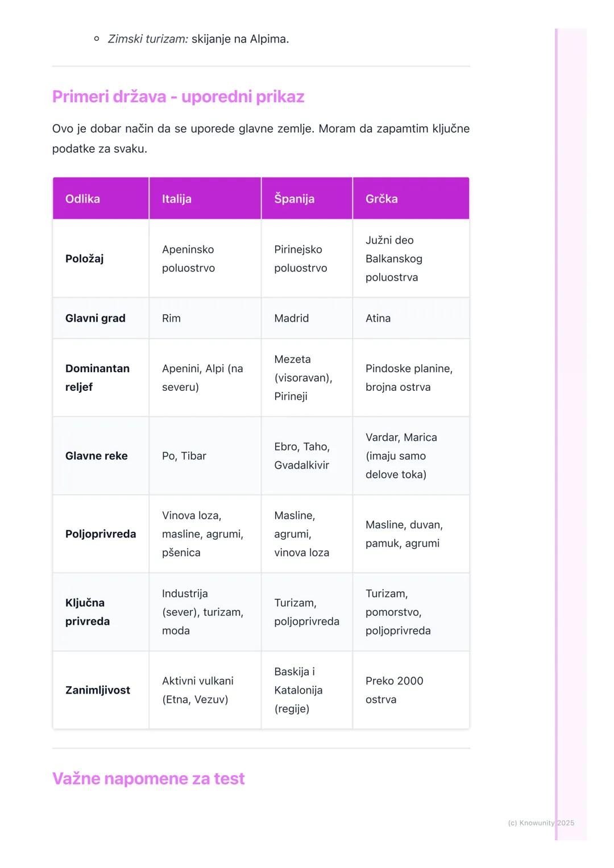Click the 'Glavni grad' row label
Image resolution: width=614 pixels, height=868 pixels.
(x=95, y=318)
